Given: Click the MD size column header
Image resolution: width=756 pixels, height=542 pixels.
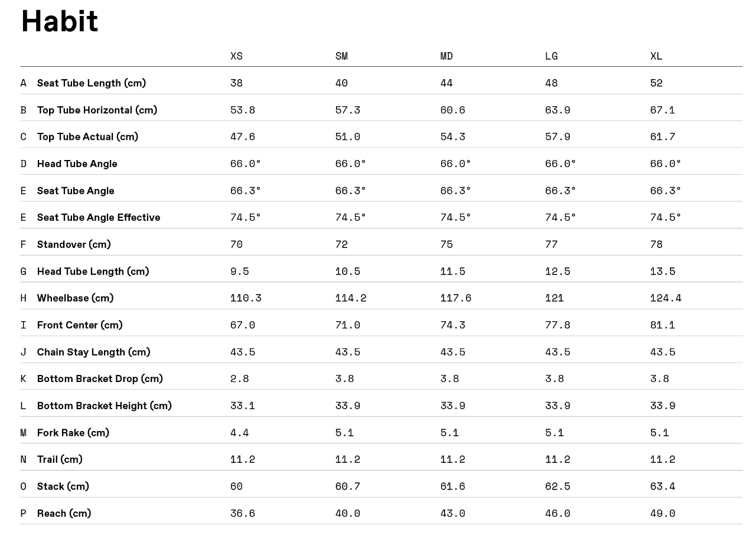Looking at the screenshot, I should pyautogui.click(x=447, y=56).
